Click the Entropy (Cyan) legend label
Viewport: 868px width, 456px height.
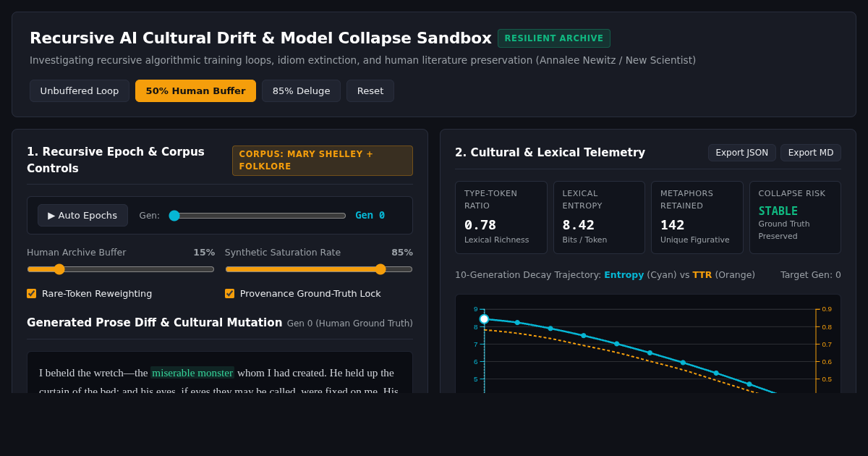[x=639, y=275]
